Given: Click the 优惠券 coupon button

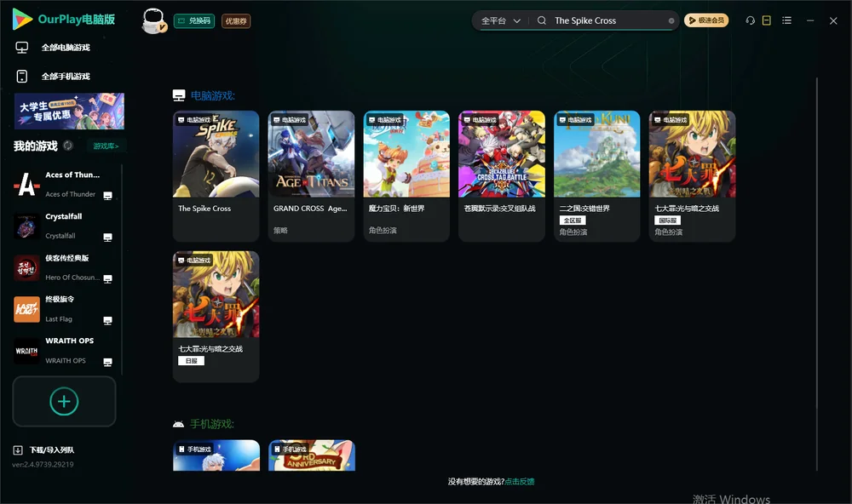Looking at the screenshot, I should [236, 20].
